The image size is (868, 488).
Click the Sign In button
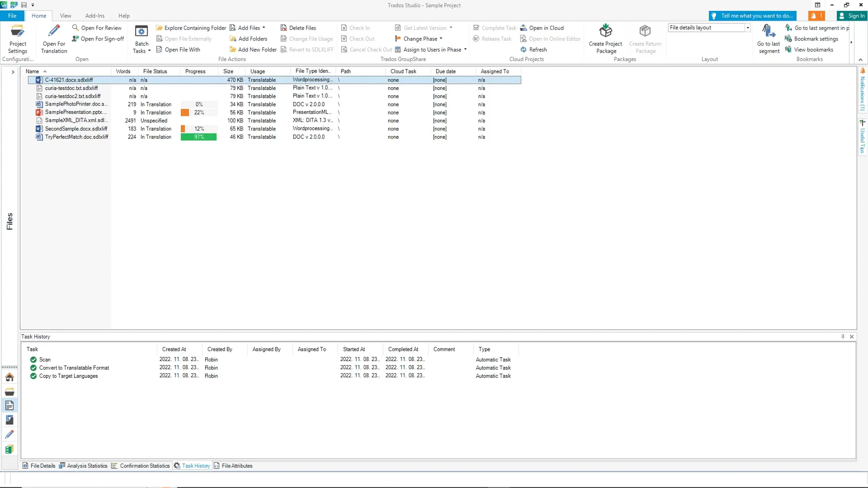click(x=852, y=16)
